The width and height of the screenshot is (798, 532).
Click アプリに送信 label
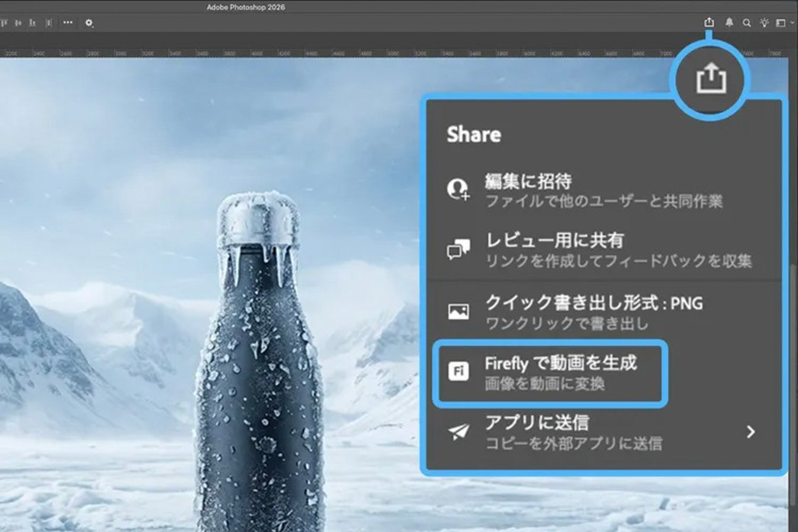pos(537,423)
